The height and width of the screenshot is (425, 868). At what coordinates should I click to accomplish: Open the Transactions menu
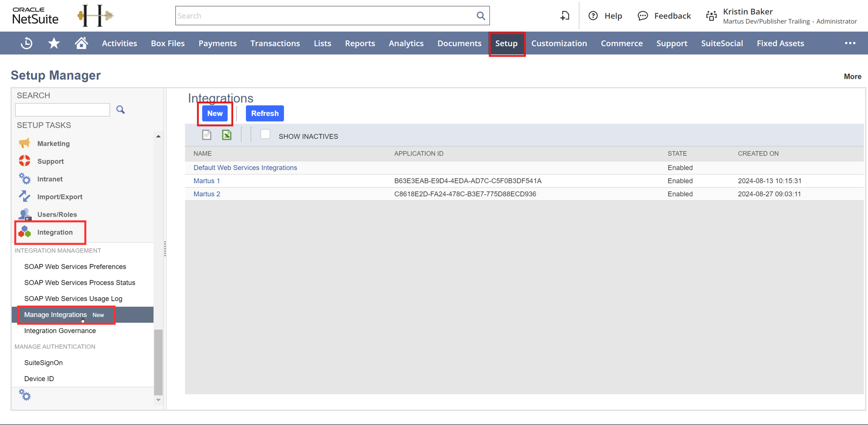pos(275,43)
